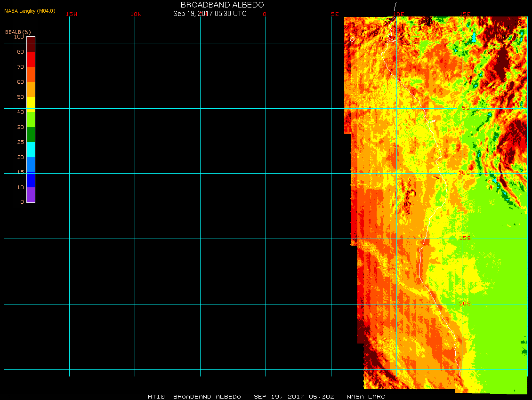Select the dark blue 10-15% legend swatch
The height and width of the screenshot is (400, 532).
pyautogui.click(x=31, y=180)
